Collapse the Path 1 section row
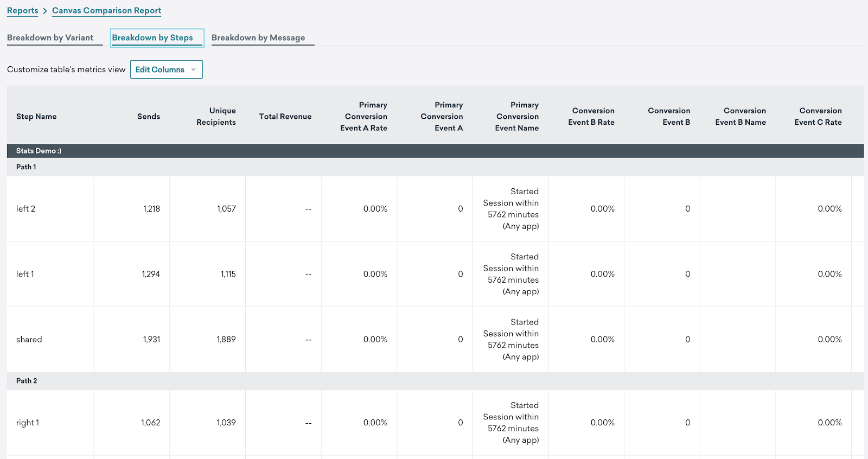 pyautogui.click(x=435, y=167)
